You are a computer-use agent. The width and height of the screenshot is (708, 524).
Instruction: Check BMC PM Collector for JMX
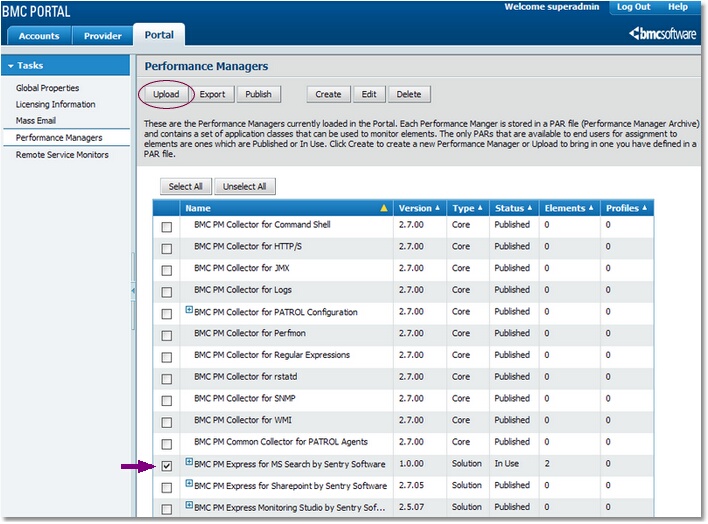(x=167, y=270)
